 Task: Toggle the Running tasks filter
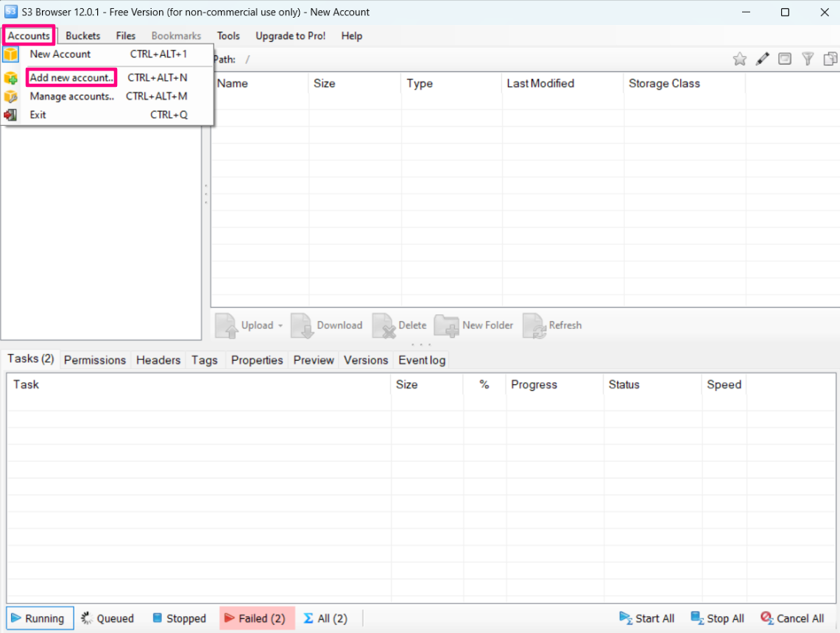pos(40,618)
